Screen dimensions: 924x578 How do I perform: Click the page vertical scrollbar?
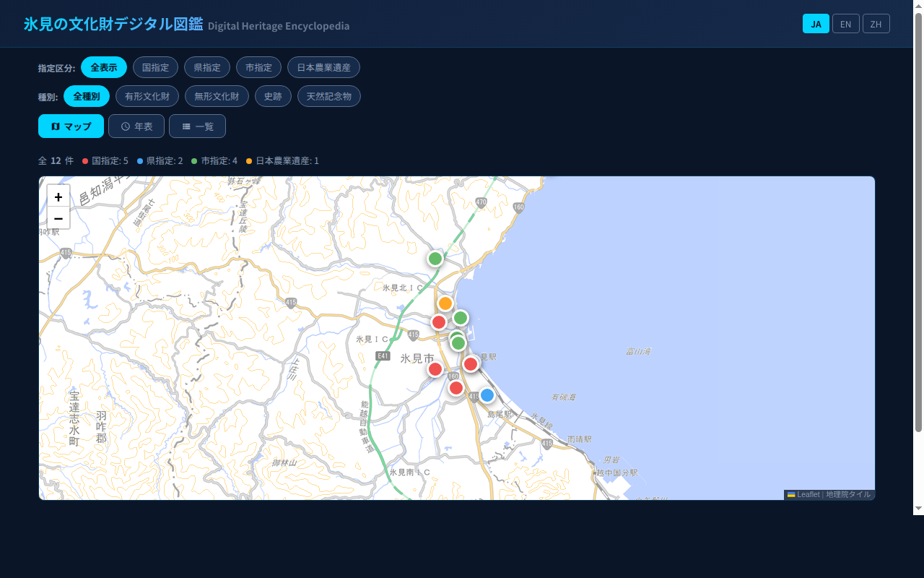coord(918,217)
